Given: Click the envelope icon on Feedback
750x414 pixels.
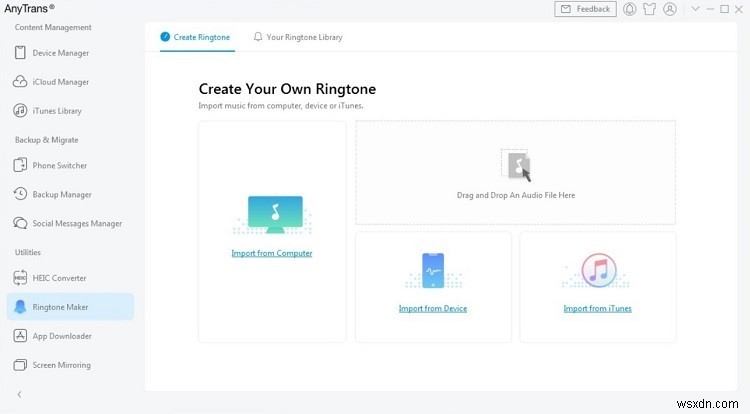Looking at the screenshot, I should 565,9.
